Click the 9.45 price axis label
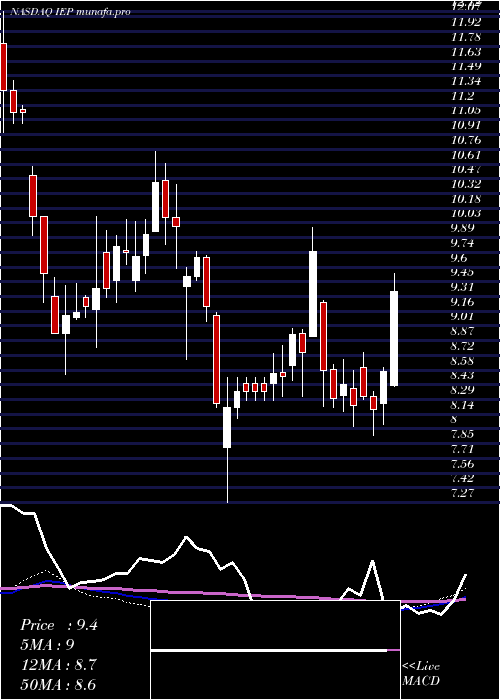The width and height of the screenshot is (500, 700). point(462,272)
